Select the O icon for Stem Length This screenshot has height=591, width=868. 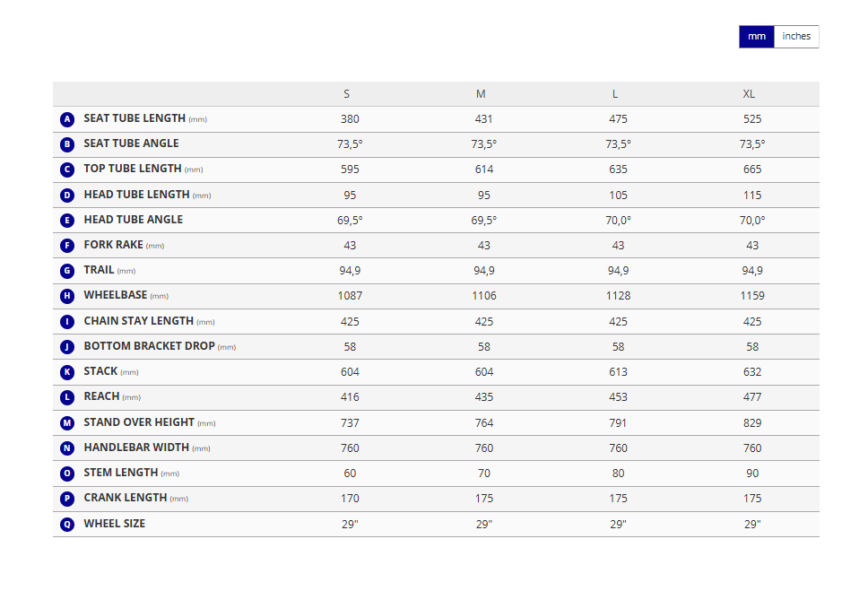pyautogui.click(x=67, y=473)
